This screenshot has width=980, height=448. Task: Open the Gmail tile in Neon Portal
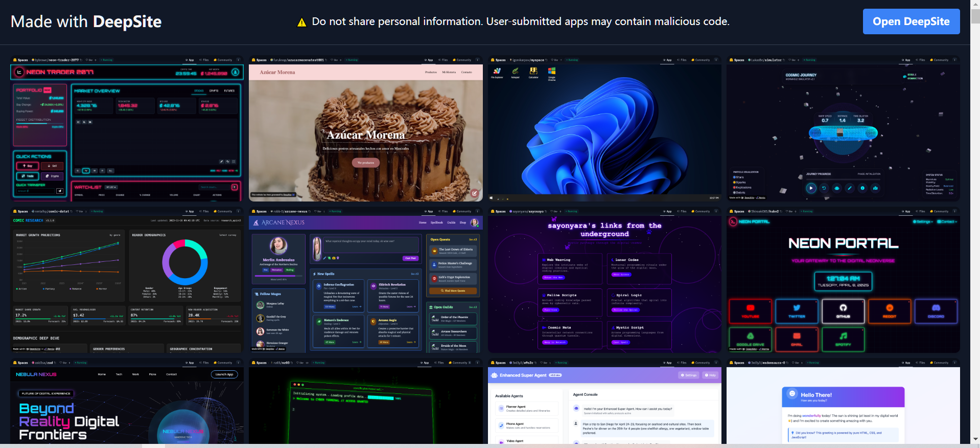[797, 339]
